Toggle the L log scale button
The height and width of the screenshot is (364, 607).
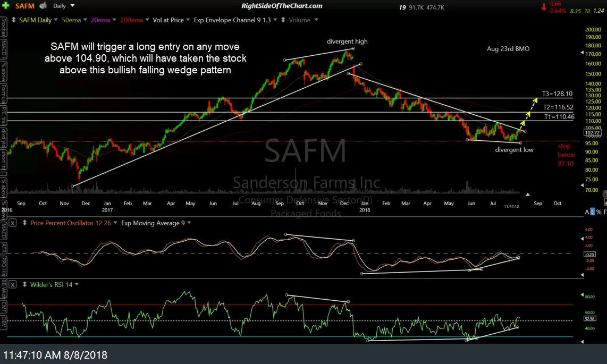[x=592, y=212]
